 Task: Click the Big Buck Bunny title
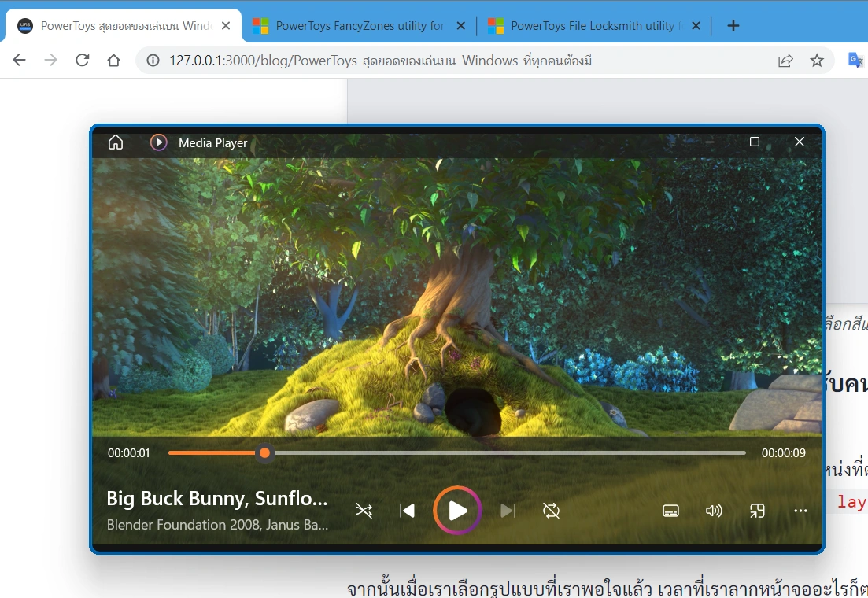pyautogui.click(x=217, y=498)
